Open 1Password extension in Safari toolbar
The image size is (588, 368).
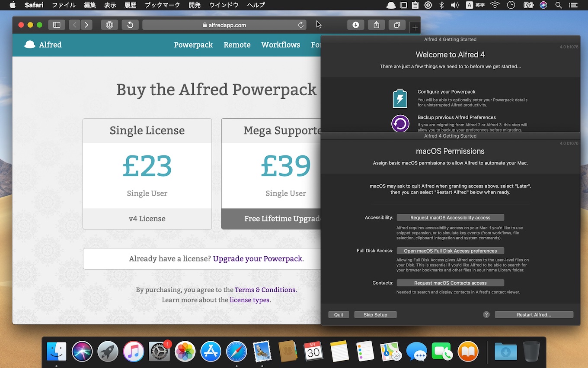click(x=109, y=25)
